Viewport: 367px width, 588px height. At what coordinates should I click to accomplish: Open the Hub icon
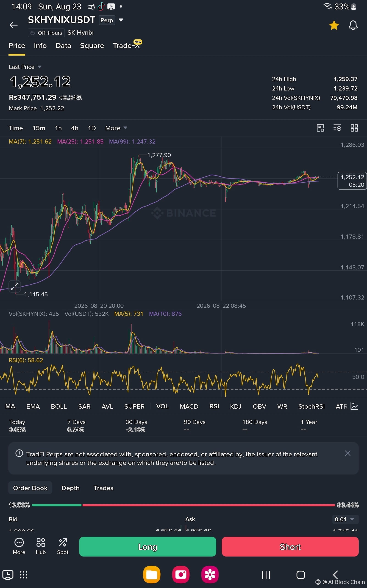pyautogui.click(x=41, y=546)
